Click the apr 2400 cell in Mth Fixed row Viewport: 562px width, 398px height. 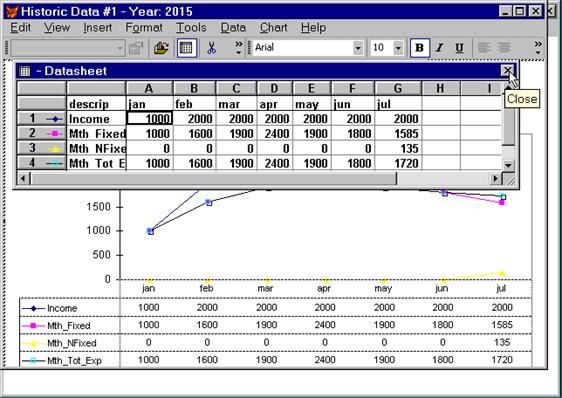tap(275, 133)
